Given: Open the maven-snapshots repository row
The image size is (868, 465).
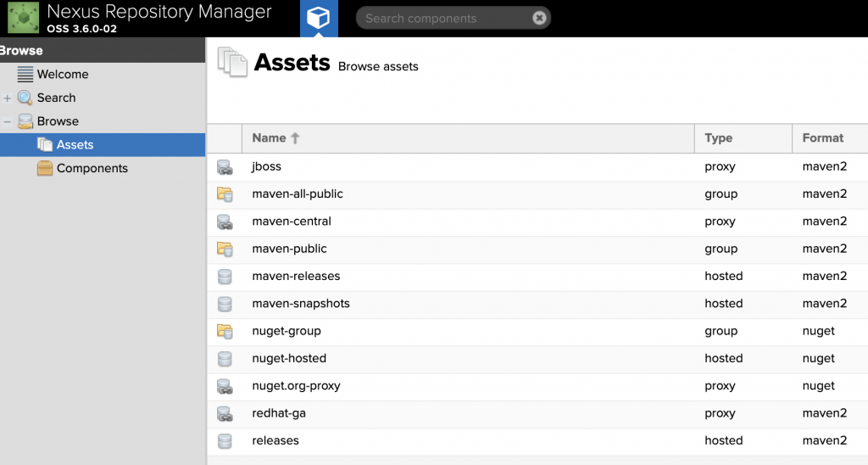Looking at the screenshot, I should coord(301,304).
